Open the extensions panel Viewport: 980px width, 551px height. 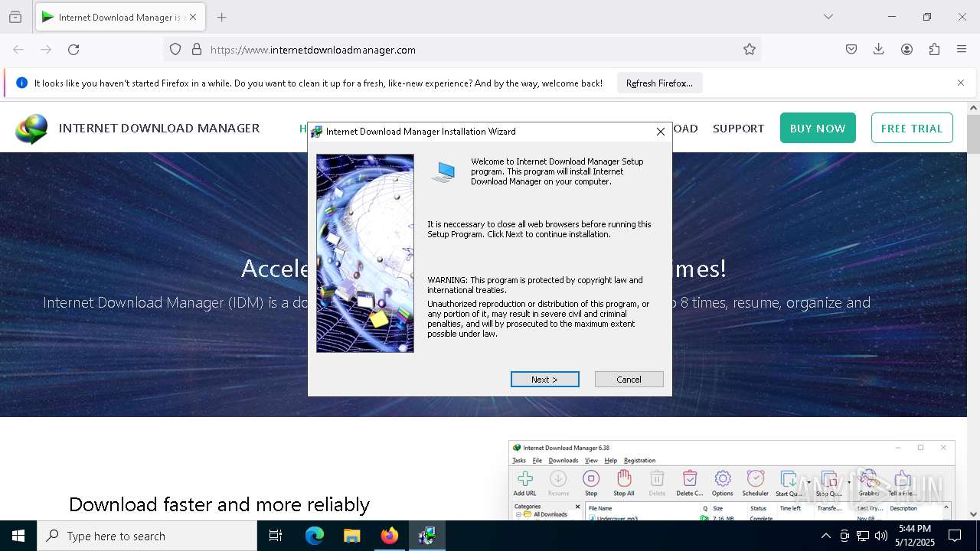pyautogui.click(x=934, y=49)
